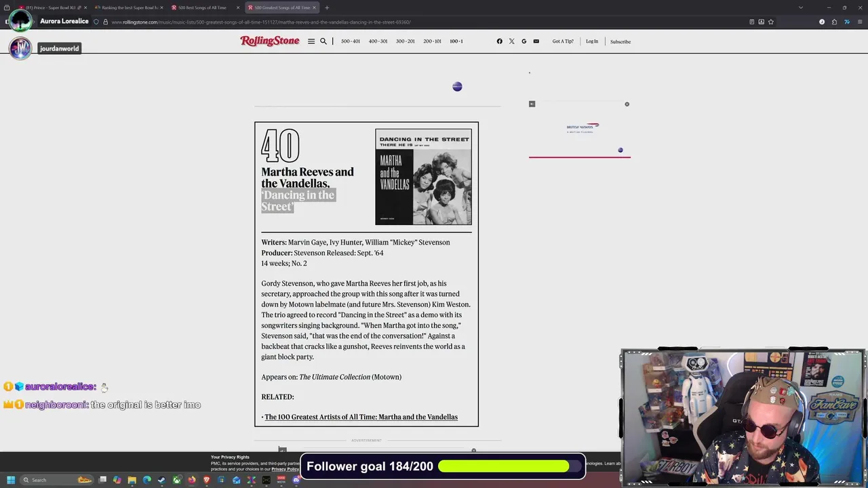868x488 pixels.
Task: Close the Prince - Super Bowl XLI tab
Action: (x=85, y=7)
